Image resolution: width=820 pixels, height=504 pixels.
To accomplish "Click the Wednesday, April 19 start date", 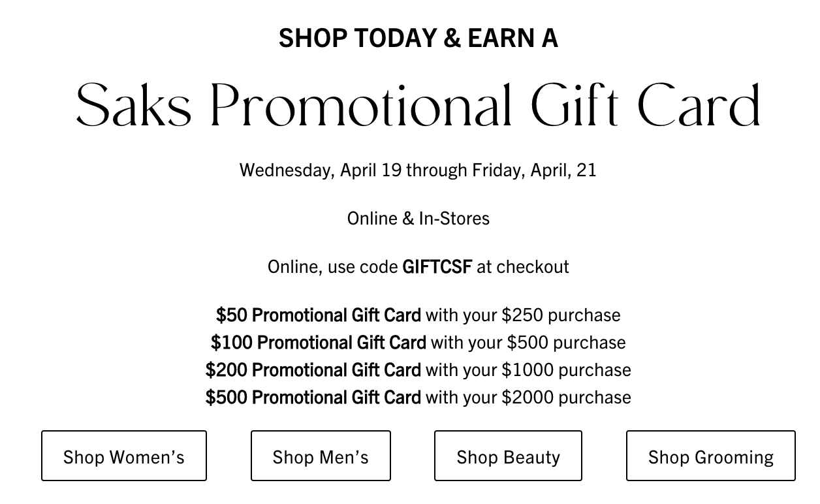I will 321,170.
